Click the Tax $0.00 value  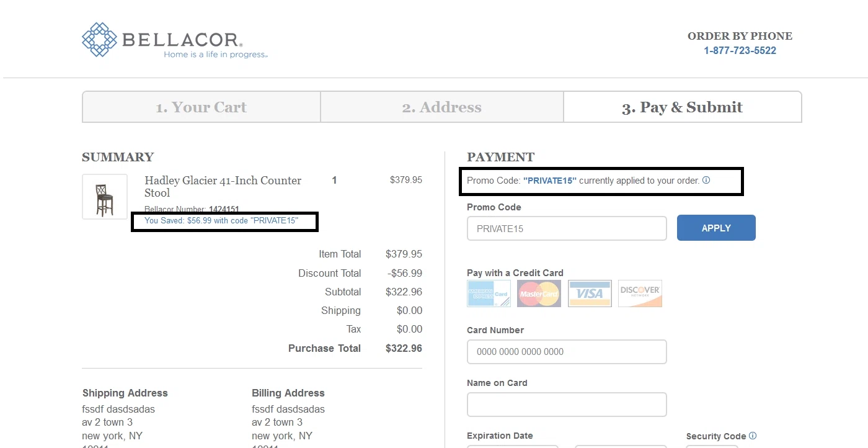coord(409,329)
